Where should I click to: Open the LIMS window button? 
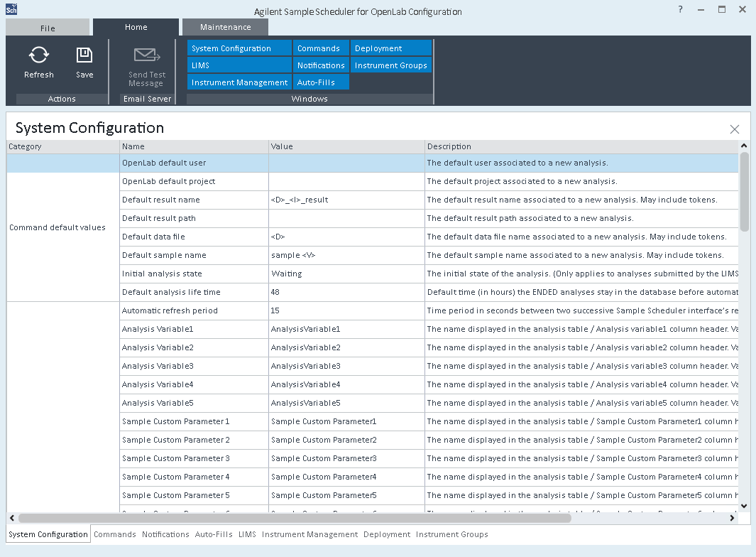click(x=239, y=65)
